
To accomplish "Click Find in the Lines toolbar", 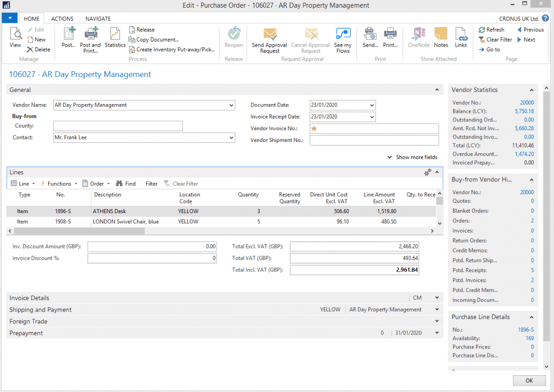I will pyautogui.click(x=126, y=183).
